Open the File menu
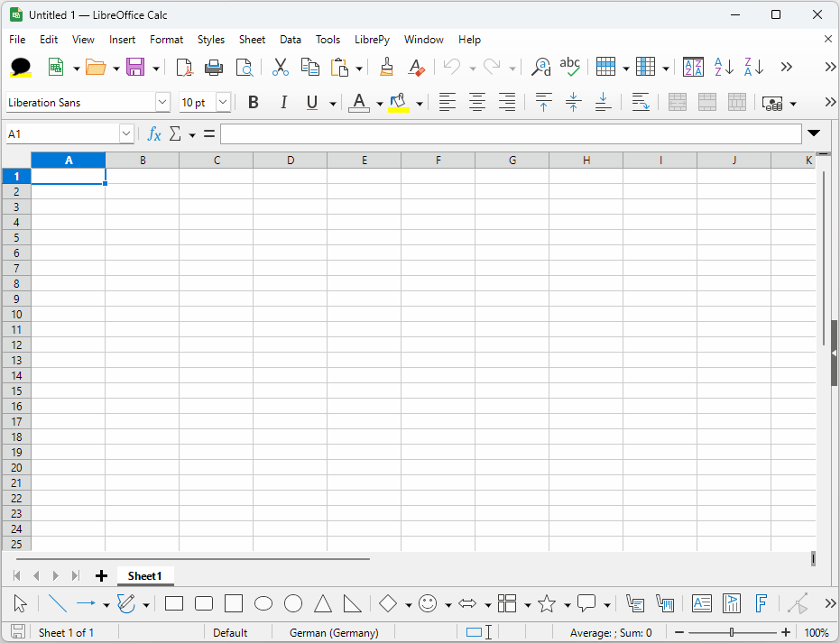This screenshot has width=840, height=643. click(x=17, y=40)
